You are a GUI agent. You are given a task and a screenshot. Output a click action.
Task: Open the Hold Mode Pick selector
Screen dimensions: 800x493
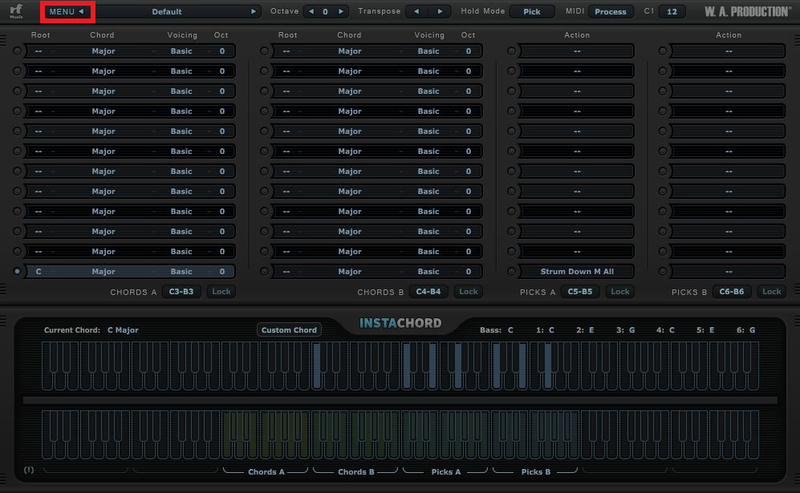pos(531,12)
